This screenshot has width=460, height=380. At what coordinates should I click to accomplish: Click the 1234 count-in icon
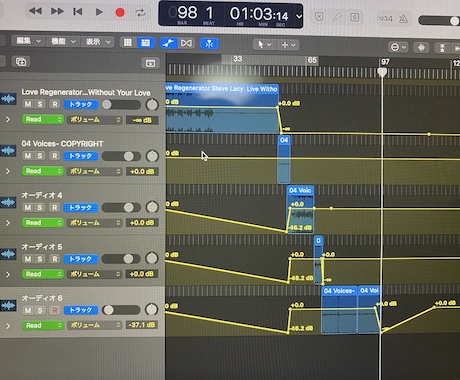click(386, 18)
